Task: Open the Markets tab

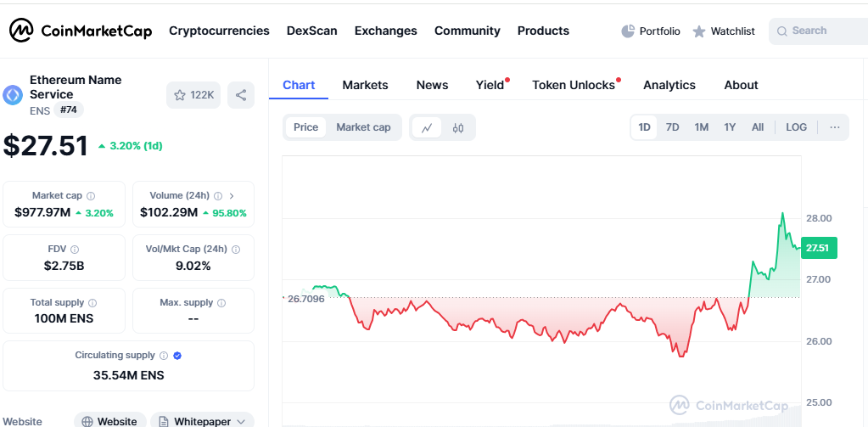Action: coord(365,85)
